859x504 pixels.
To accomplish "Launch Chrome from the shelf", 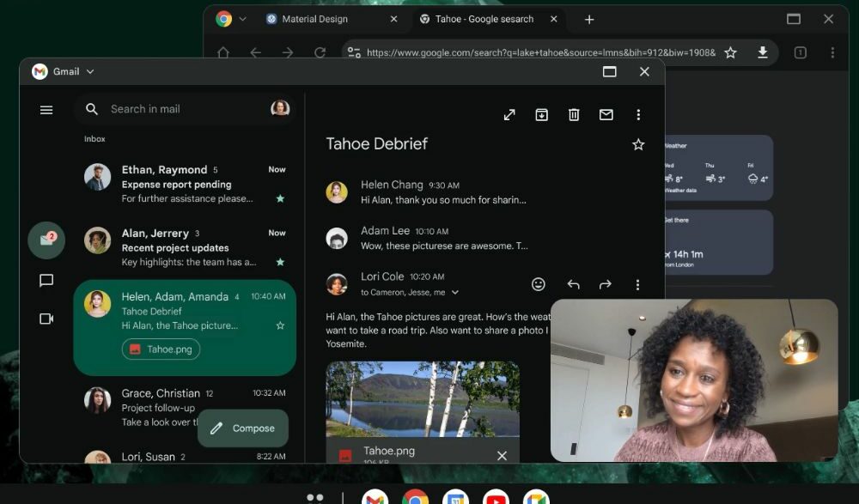I will coord(416,497).
